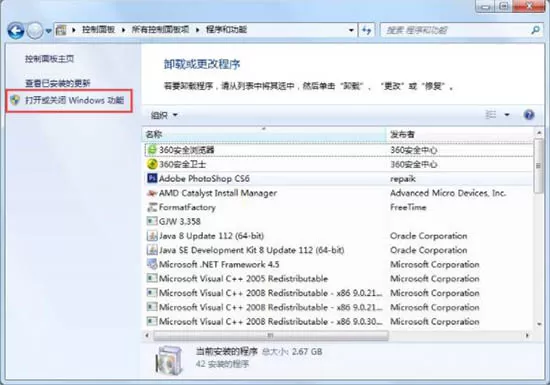
Task: Select the 360安全卫士 icon
Action: pyautogui.click(x=152, y=164)
